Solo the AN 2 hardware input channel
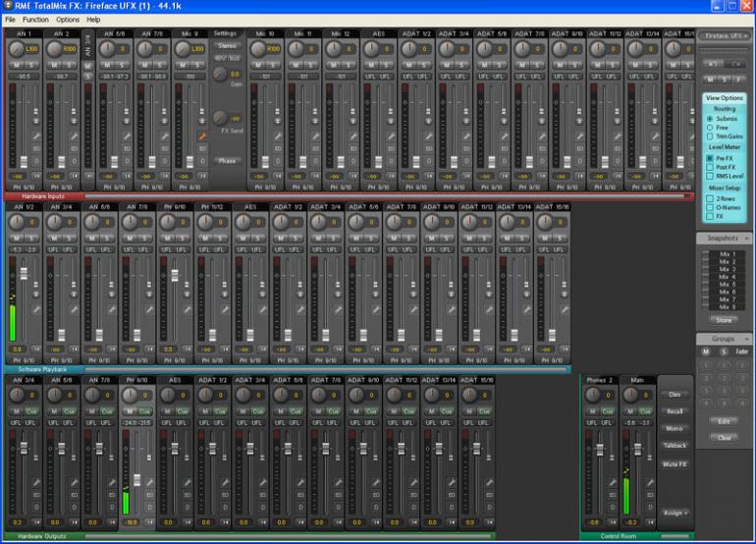Image resolution: width=756 pixels, height=544 pixels. click(69, 65)
